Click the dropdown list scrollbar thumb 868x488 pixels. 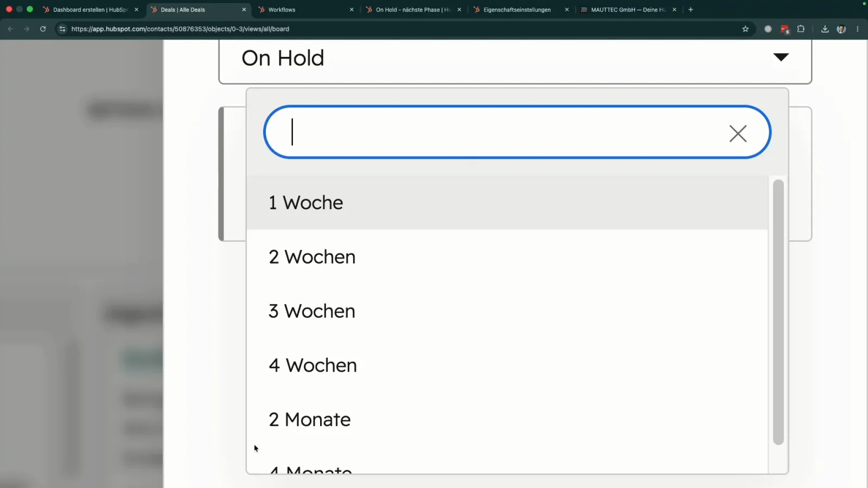(x=778, y=312)
